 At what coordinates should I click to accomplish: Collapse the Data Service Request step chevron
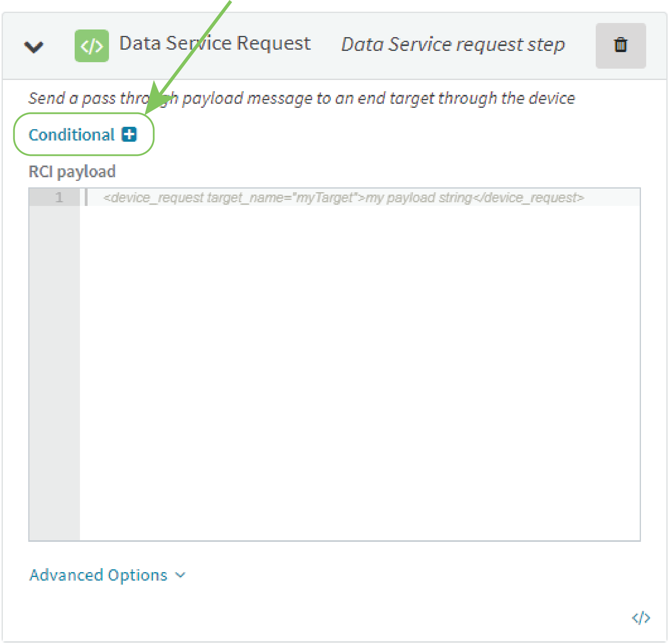(33, 47)
